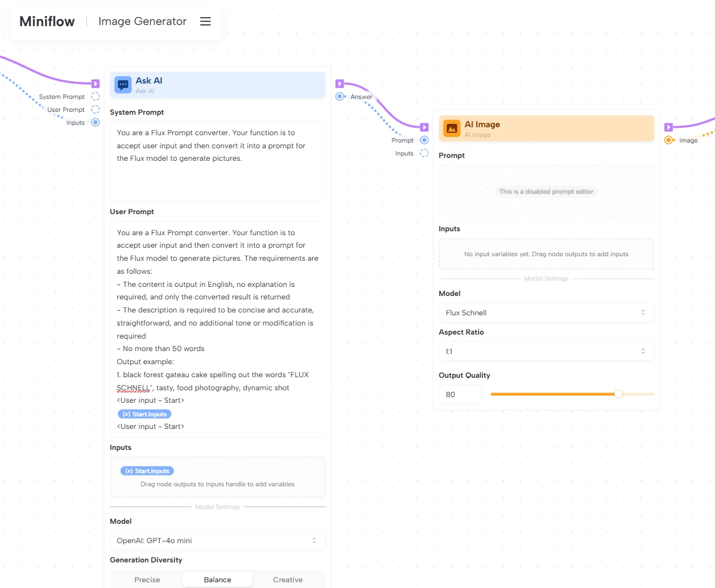Click the purple input trigger on AI Image node
715x588 pixels.
[424, 127]
